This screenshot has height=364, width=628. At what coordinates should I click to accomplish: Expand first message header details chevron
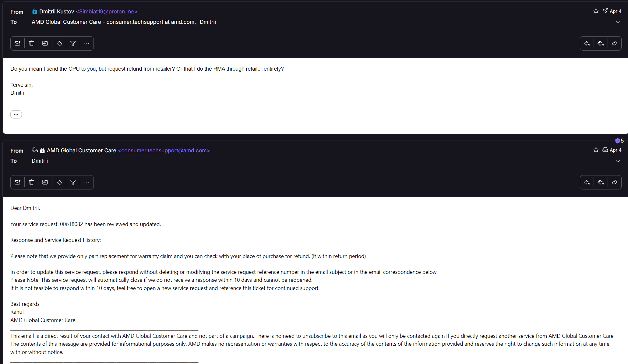[x=618, y=22]
